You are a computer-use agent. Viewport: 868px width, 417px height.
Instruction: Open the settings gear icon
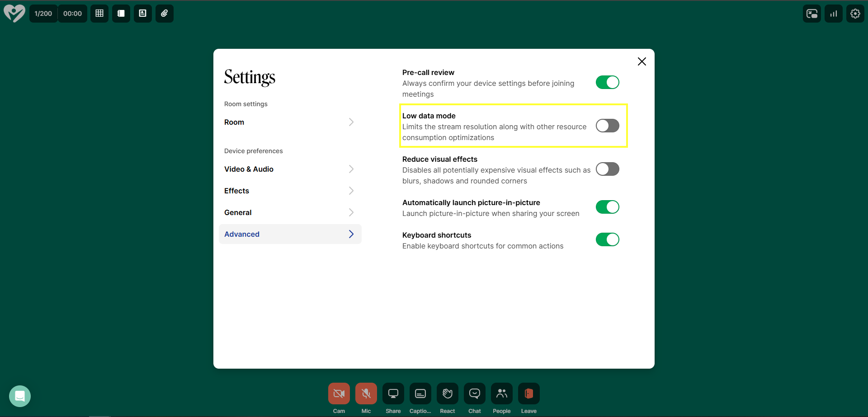[855, 14]
